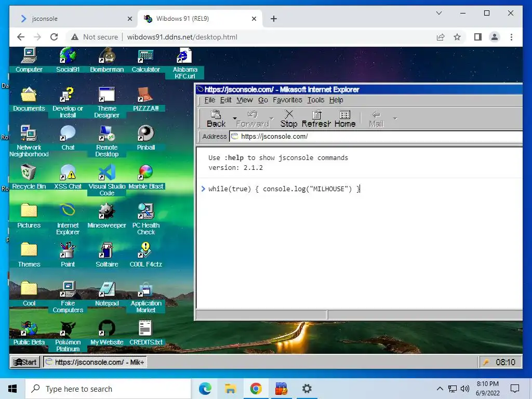Open the Help menu in Internet Explorer
Screen dimensions: 532x399
tap(336, 100)
